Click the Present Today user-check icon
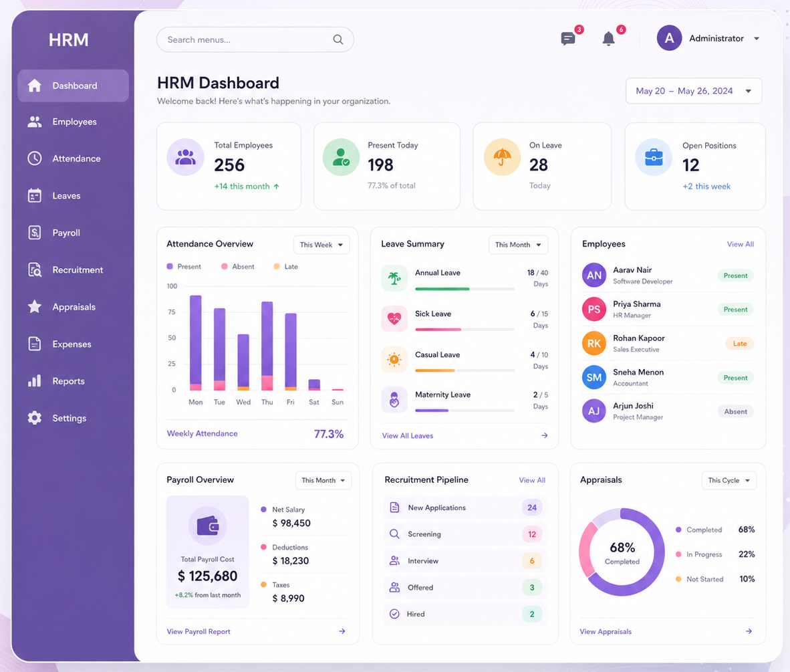Image resolution: width=790 pixels, height=672 pixels. click(341, 156)
